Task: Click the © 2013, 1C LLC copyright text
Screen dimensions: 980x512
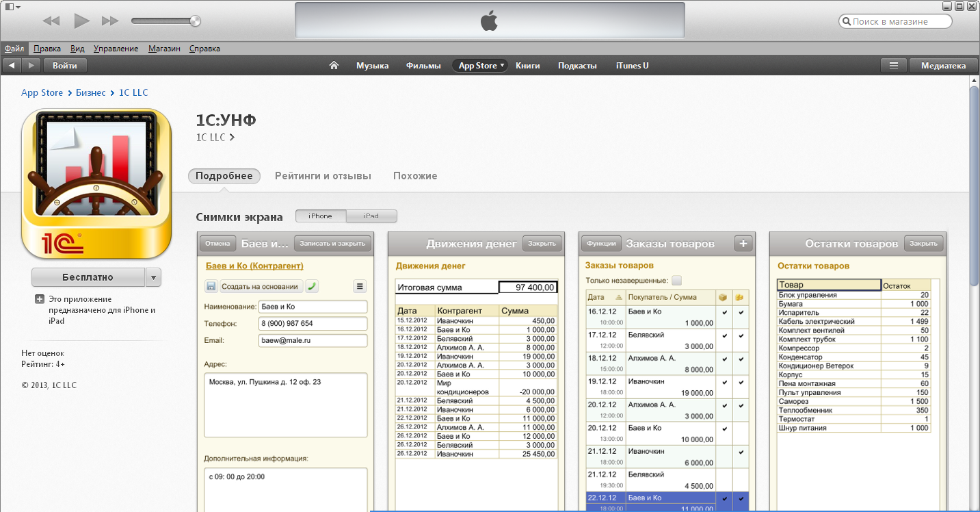Action: 49,385
